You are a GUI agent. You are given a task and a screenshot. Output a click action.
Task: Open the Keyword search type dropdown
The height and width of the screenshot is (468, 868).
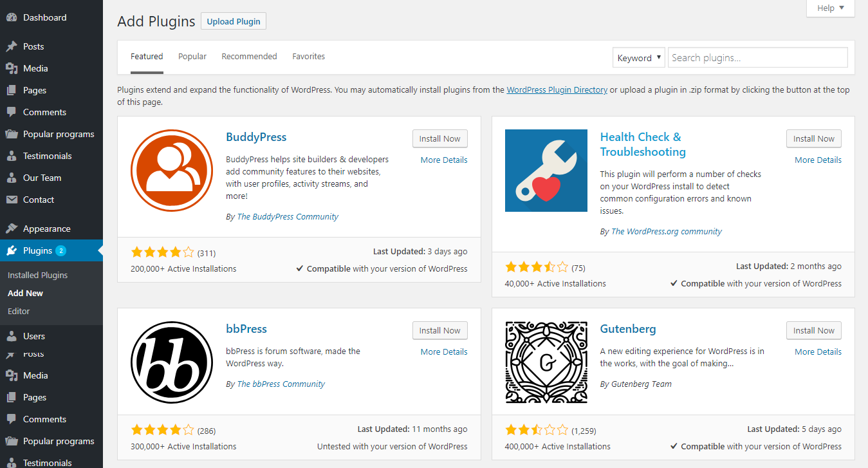[638, 58]
